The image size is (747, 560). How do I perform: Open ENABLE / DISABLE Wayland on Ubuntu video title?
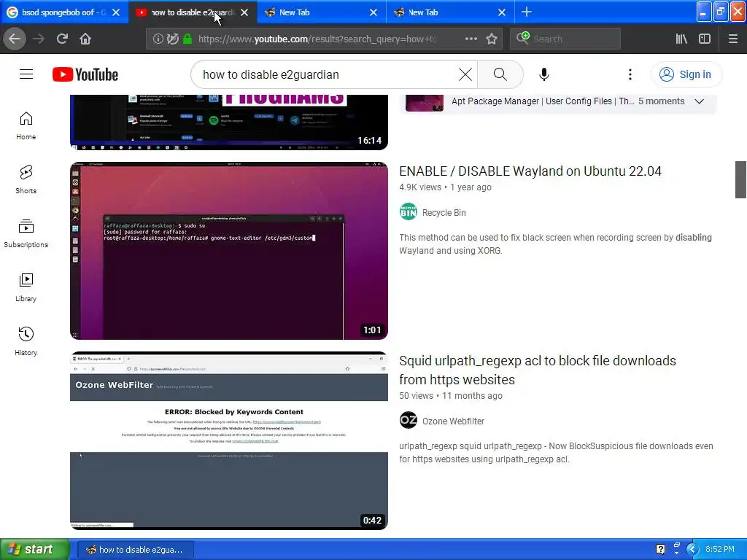[530, 171]
